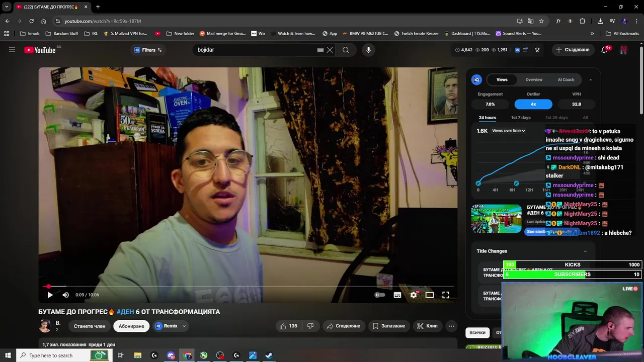The height and width of the screenshot is (362, 644).
Task: Click the Станете член join button
Action: click(90, 326)
